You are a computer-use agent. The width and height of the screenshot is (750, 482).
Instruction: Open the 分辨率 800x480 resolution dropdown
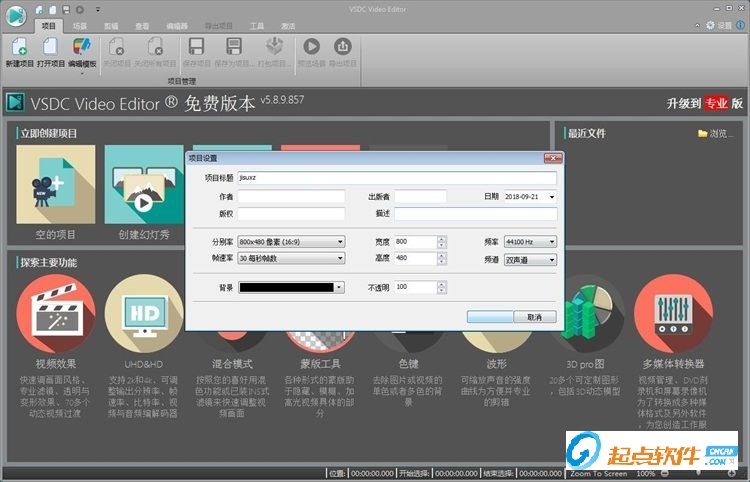[291, 242]
